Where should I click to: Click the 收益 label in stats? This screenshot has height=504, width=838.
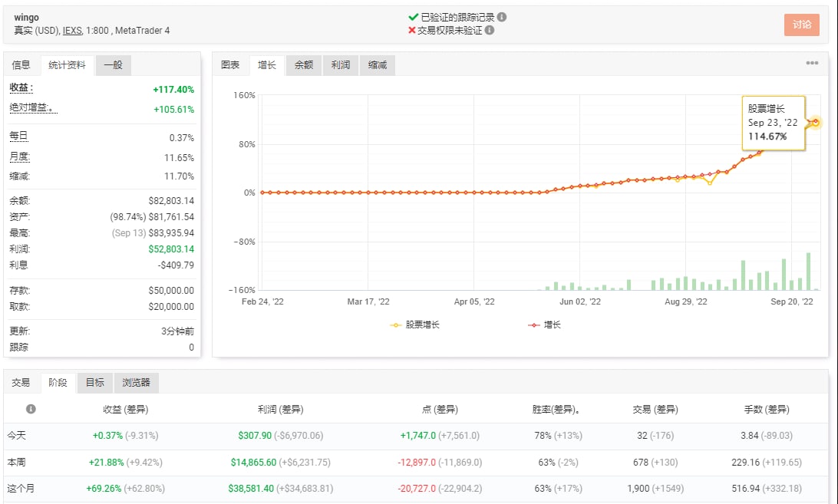21,88
